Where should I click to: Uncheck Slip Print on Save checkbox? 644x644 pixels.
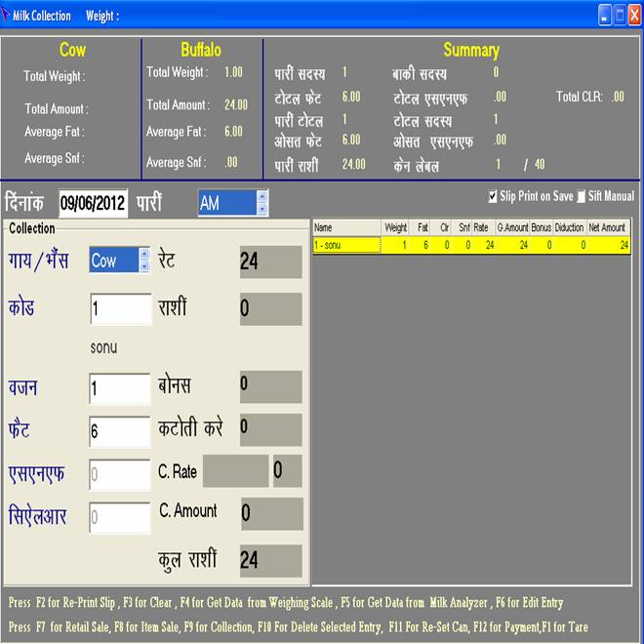click(493, 196)
